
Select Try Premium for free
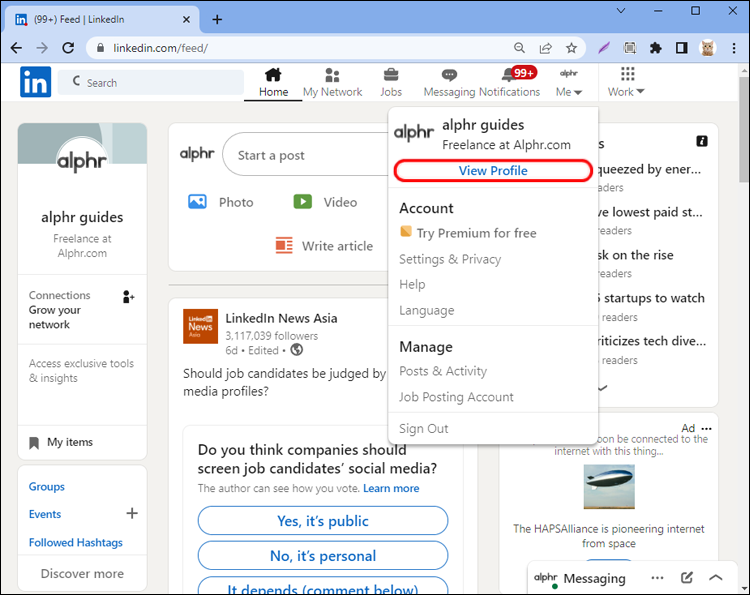point(468,233)
